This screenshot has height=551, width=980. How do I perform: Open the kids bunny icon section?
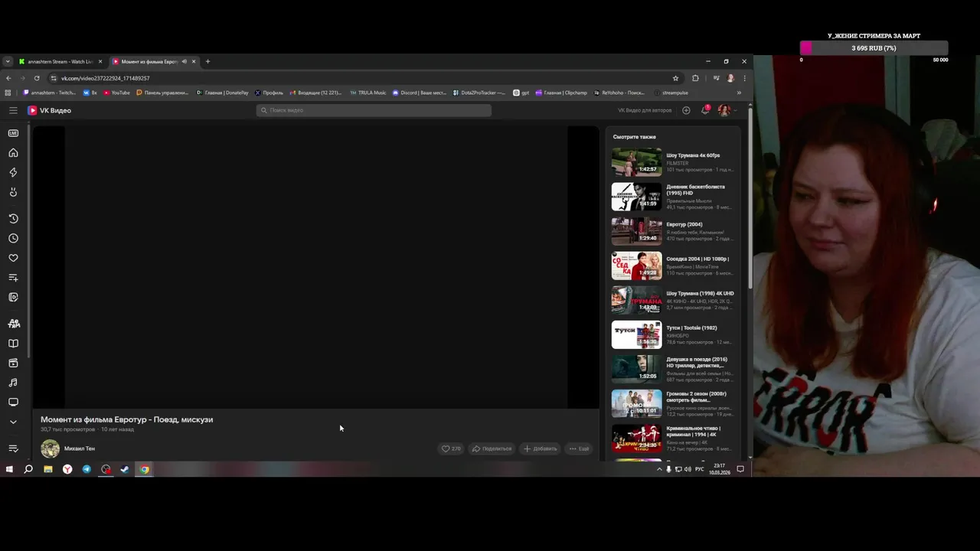[13, 192]
